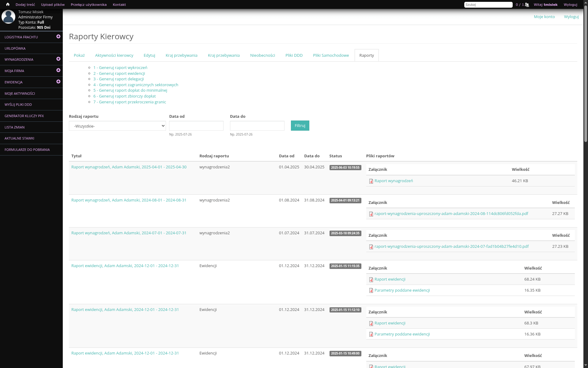The width and height of the screenshot is (588, 368).
Task: Expand Ewidencja sidebar section plus icon
Action: tap(58, 82)
